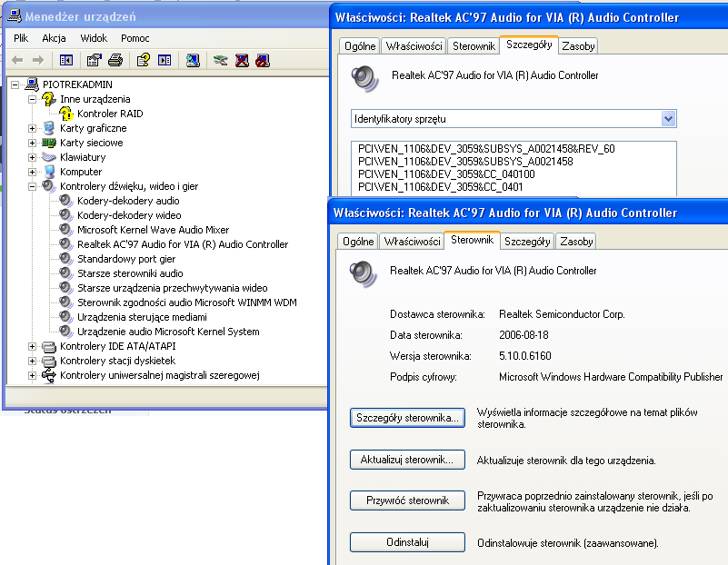Expand the Klawiatury branch
728x565 pixels.
[x=32, y=157]
